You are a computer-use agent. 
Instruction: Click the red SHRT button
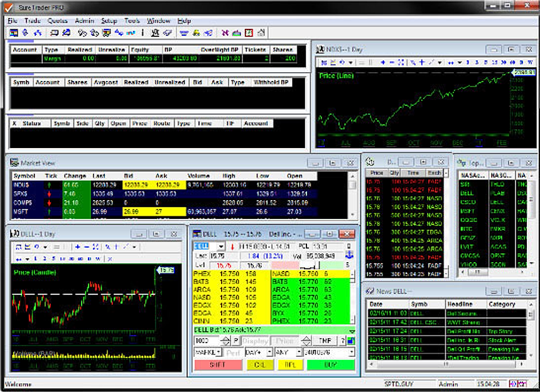pyautogui.click(x=218, y=365)
